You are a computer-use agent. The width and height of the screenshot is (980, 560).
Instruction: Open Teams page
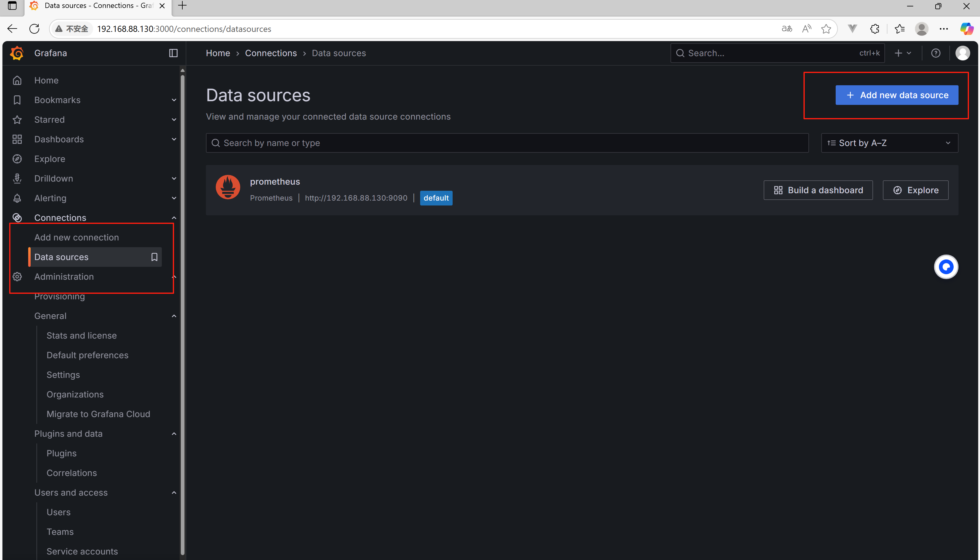[x=60, y=531]
